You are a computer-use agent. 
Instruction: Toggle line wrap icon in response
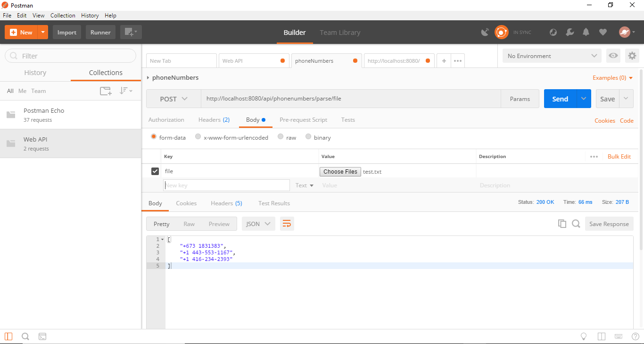click(x=287, y=224)
